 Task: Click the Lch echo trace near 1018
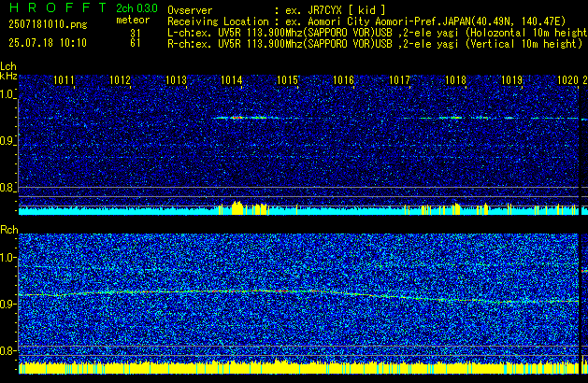pos(455,118)
